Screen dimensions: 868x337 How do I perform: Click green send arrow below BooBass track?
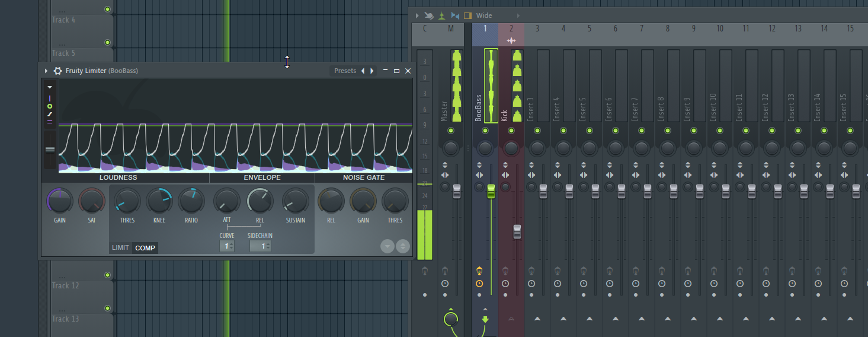click(485, 320)
